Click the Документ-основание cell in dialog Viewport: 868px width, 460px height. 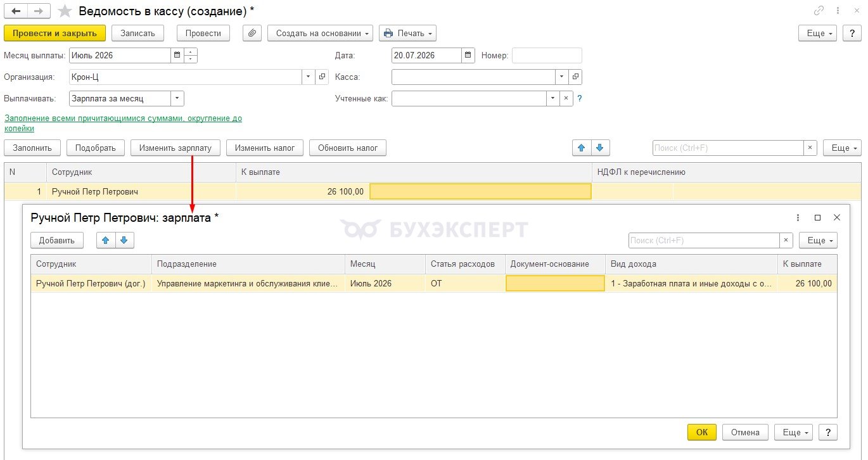pos(555,283)
